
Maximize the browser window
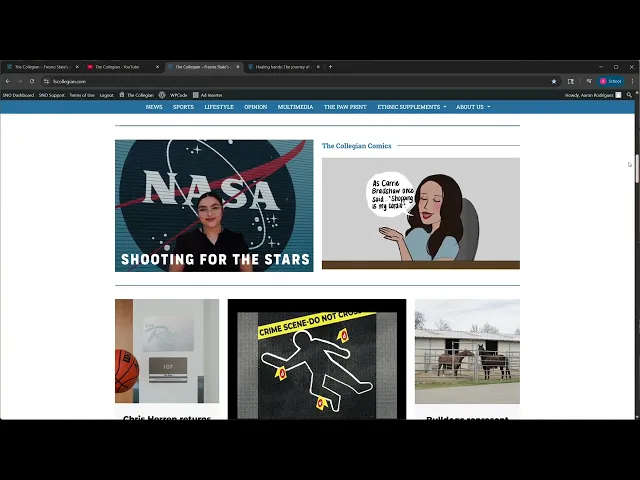pyautogui.click(x=616, y=67)
